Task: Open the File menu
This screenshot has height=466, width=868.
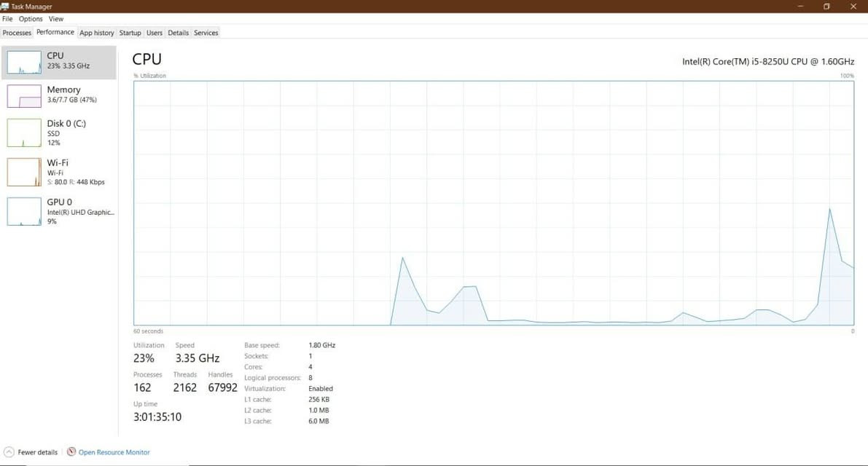Action: click(7, 19)
